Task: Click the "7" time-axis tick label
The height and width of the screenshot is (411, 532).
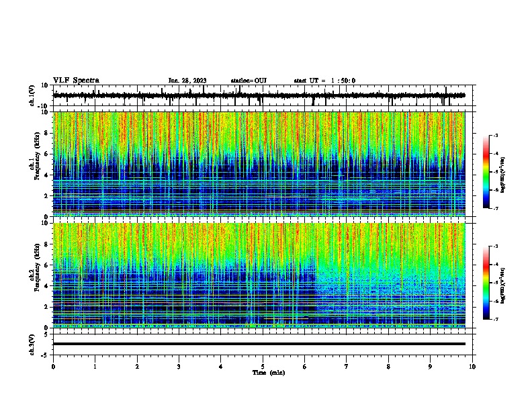Action: click(x=347, y=367)
